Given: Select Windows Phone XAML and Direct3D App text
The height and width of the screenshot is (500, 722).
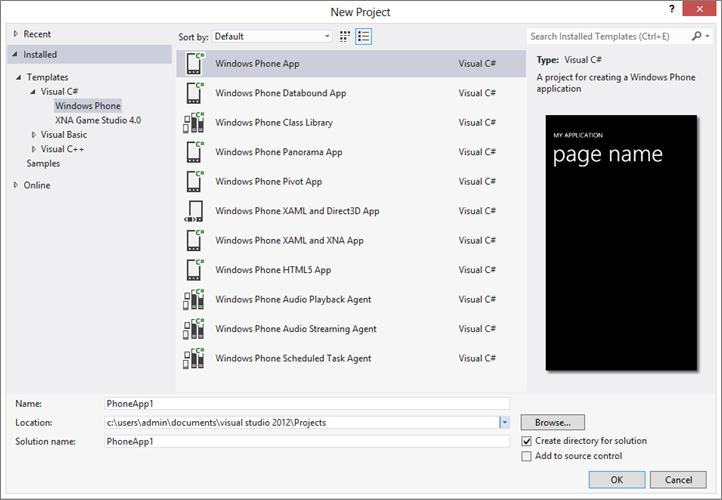Looking at the screenshot, I should pyautogui.click(x=297, y=211).
